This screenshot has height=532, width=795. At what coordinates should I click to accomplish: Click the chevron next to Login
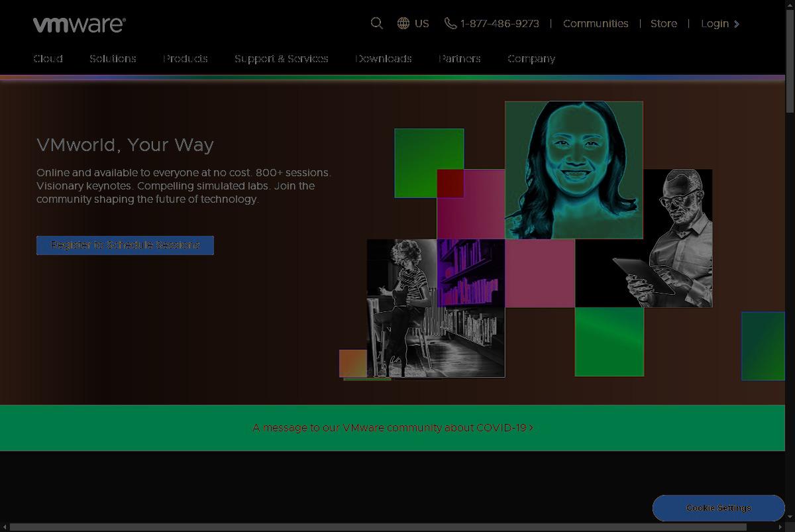click(x=737, y=24)
